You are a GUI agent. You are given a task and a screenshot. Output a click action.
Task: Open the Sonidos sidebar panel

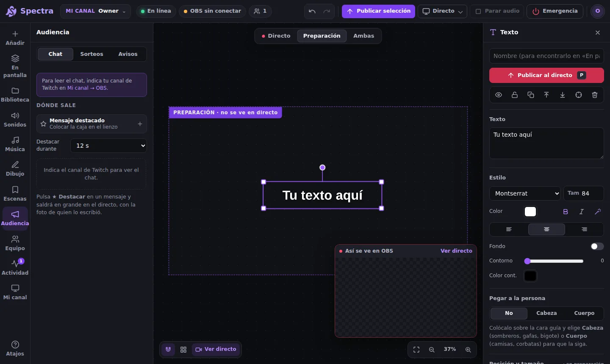pos(15,120)
